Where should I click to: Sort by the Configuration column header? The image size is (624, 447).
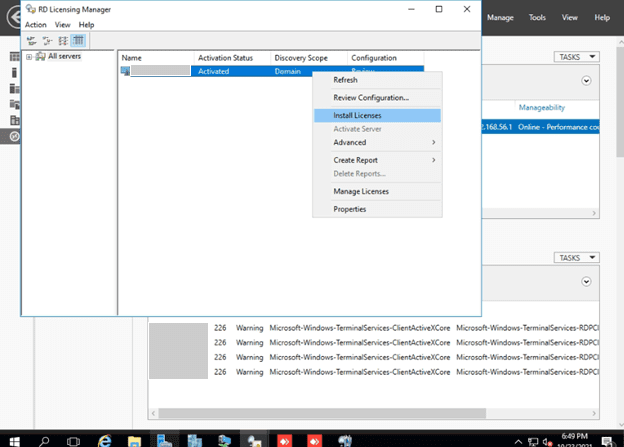pos(385,58)
